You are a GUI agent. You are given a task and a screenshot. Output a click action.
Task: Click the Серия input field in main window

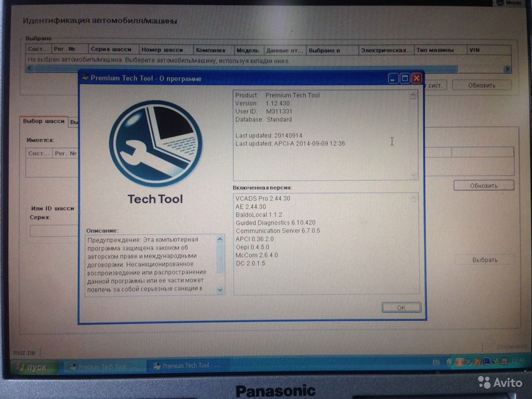point(54,231)
